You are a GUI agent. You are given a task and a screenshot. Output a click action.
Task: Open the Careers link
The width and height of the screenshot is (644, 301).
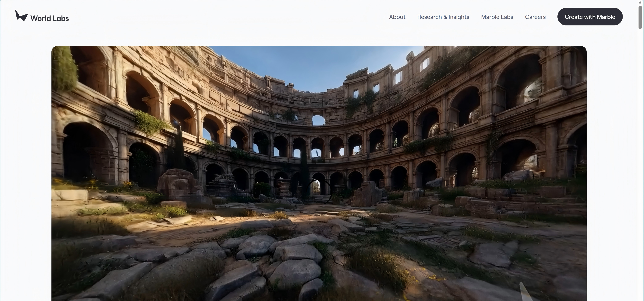535,17
